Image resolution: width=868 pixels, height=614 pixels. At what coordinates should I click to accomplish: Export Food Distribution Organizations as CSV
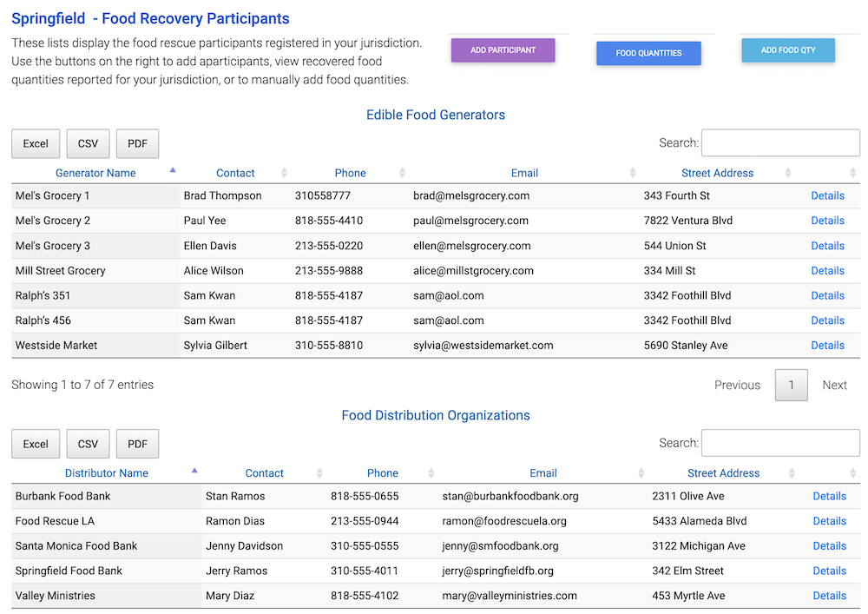point(88,444)
